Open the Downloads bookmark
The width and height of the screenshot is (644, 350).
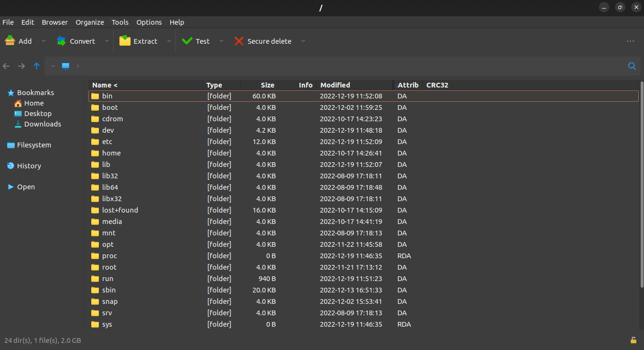(x=42, y=124)
